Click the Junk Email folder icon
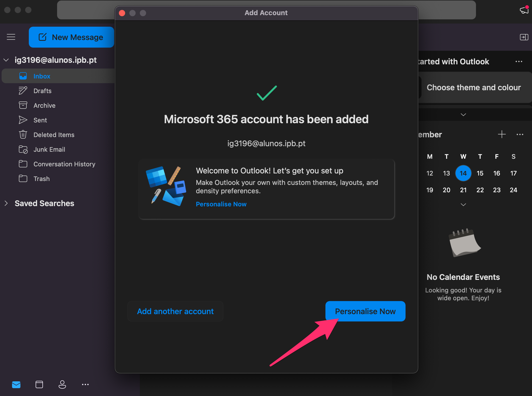 pos(23,149)
